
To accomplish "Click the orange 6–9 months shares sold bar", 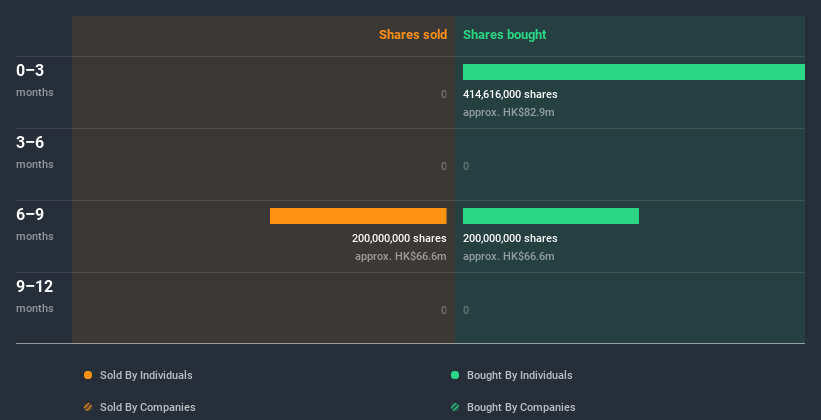I will pyautogui.click(x=358, y=216).
